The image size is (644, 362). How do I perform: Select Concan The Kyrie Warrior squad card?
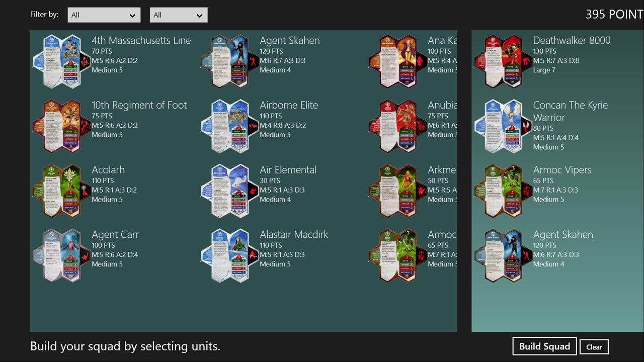[503, 126]
